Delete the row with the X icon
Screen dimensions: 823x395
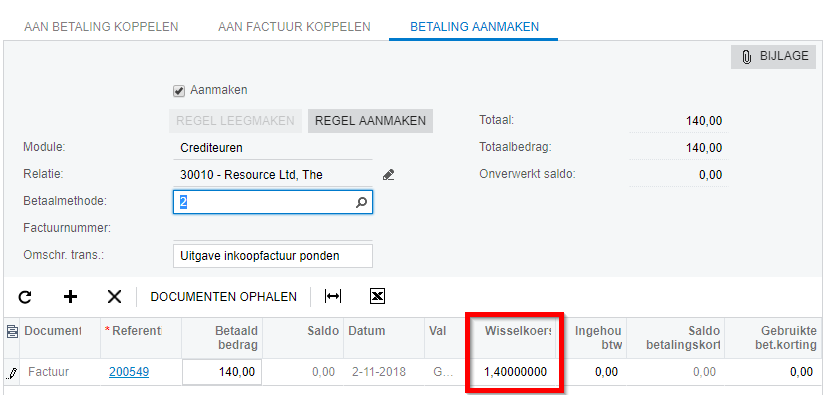coord(114,297)
